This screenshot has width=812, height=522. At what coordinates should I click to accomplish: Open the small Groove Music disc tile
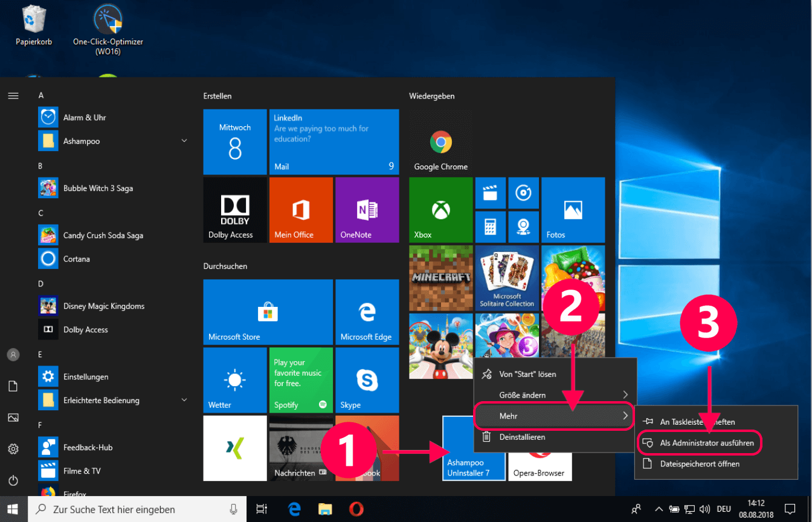pos(523,193)
